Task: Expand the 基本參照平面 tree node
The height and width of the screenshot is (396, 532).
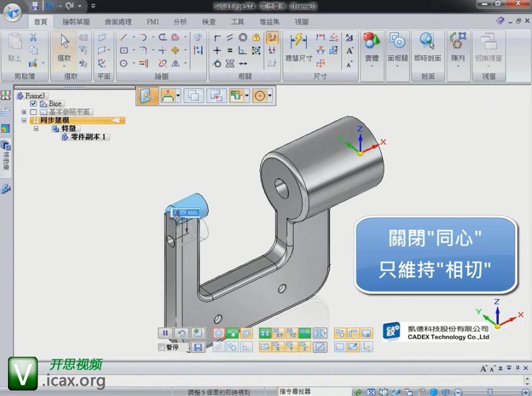Action: 24,112
